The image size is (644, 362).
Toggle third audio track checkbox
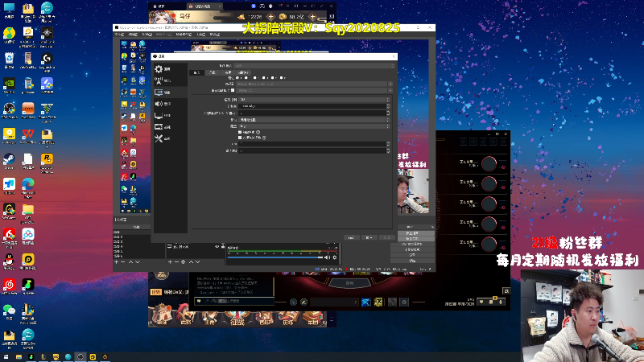[x=254, y=77]
